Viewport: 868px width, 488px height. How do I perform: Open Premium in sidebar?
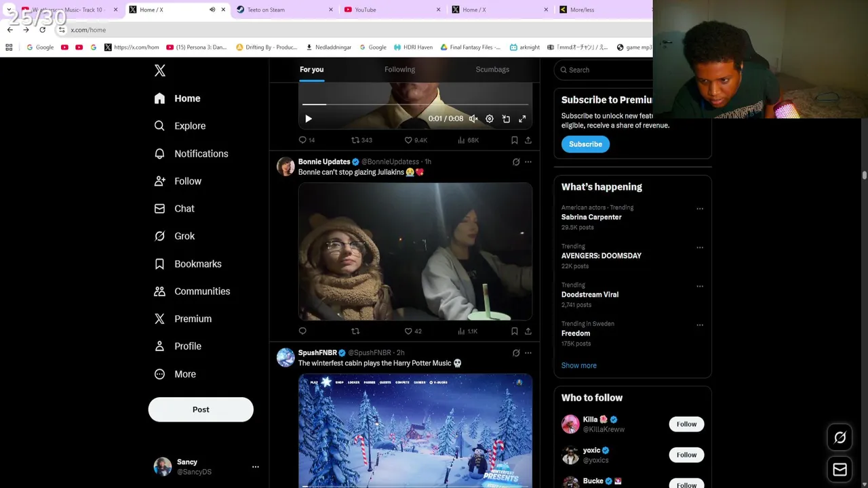point(183,319)
